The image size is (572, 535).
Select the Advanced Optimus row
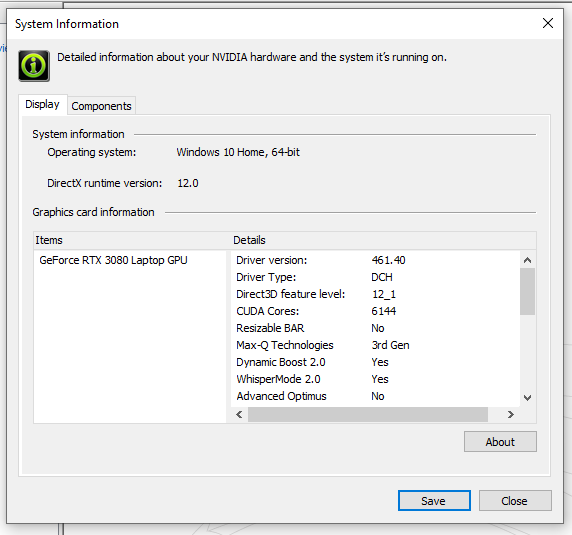tap(375, 396)
